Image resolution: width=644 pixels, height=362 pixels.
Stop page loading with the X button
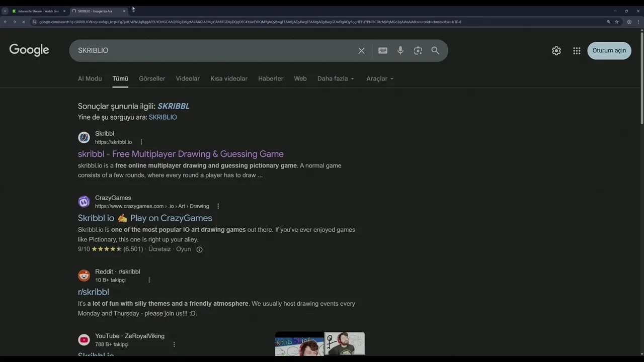pyautogui.click(x=23, y=22)
